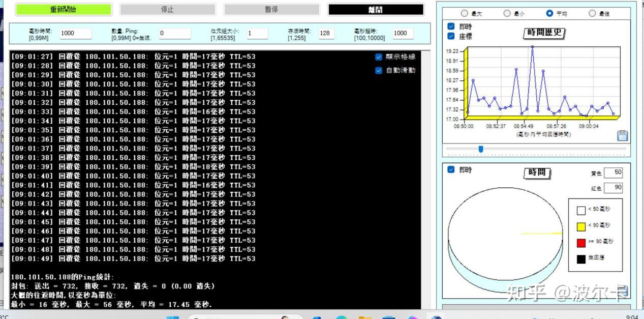Viewport: 644px width, 319px height.
Task: Select the 最小 radio option
Action: [507, 13]
